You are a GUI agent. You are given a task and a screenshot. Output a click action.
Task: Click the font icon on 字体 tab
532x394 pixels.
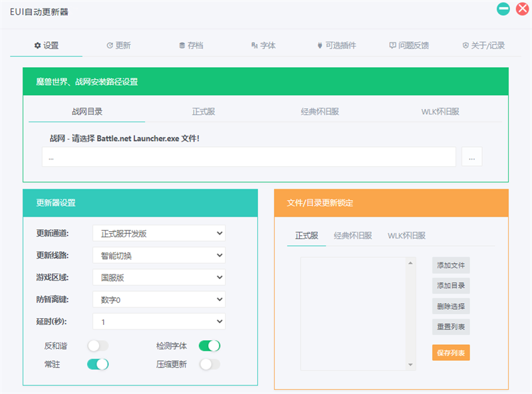254,46
